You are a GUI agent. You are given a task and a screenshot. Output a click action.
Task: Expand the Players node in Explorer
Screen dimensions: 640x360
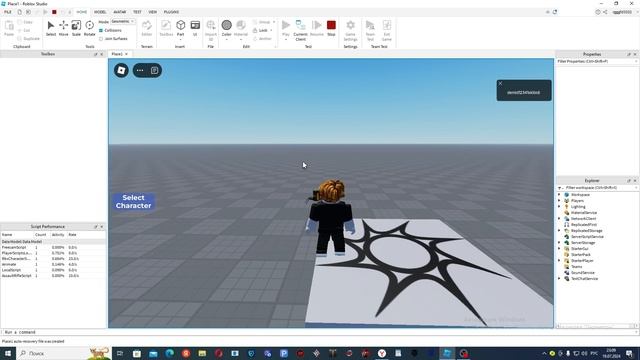pyautogui.click(x=560, y=201)
